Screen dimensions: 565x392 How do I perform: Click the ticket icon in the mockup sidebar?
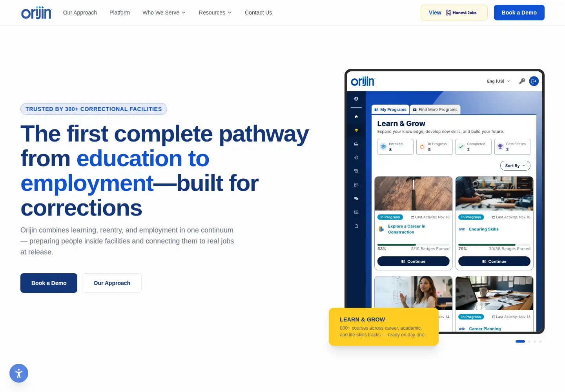coord(356,212)
